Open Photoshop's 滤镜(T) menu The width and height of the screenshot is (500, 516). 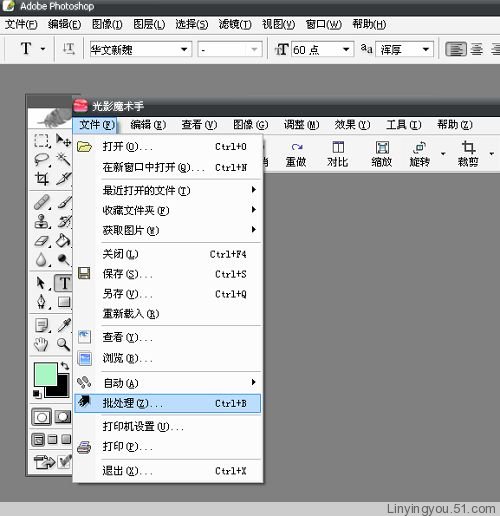point(235,24)
